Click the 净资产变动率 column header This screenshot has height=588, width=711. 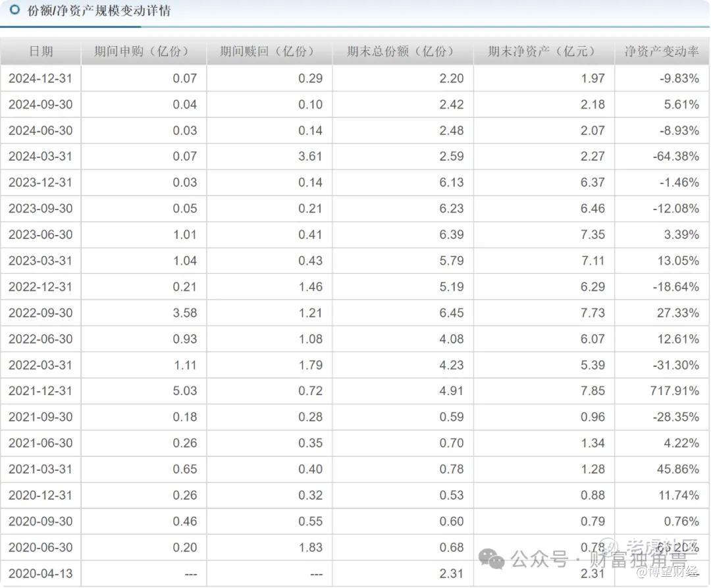[x=662, y=51]
